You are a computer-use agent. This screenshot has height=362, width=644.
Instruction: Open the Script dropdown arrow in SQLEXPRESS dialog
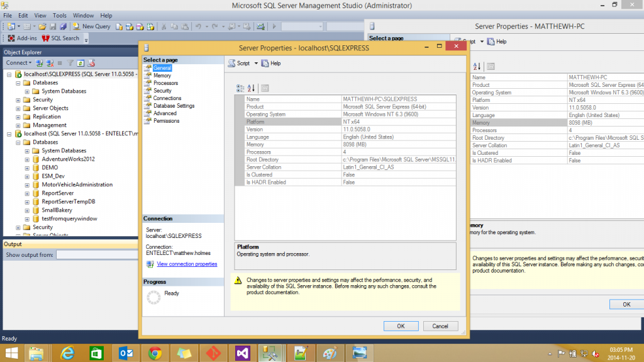256,64
